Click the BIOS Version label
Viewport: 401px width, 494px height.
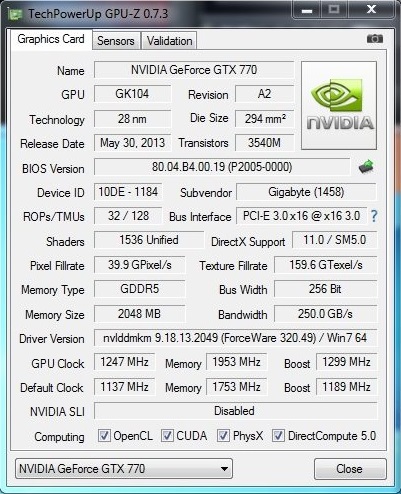[53, 169]
